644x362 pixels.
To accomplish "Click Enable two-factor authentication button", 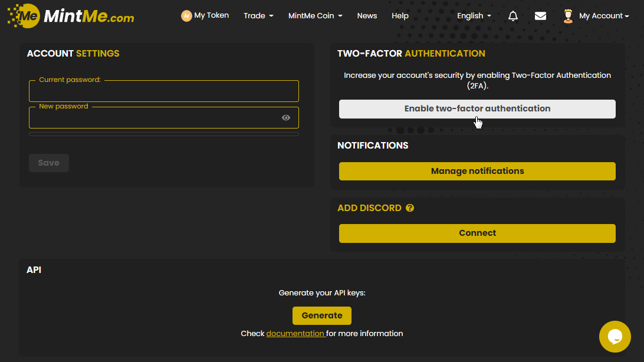I will point(477,109).
